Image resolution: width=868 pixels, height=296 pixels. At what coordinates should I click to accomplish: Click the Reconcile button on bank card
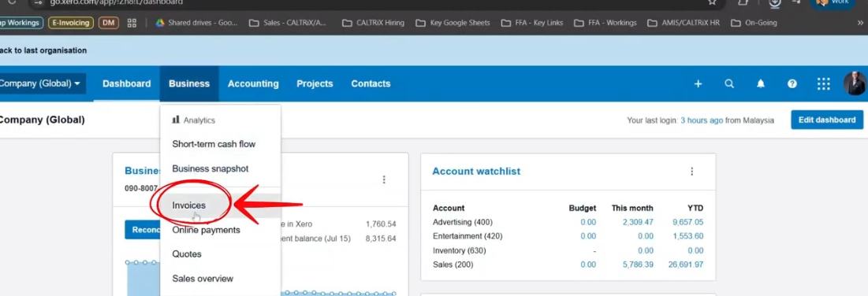143,229
